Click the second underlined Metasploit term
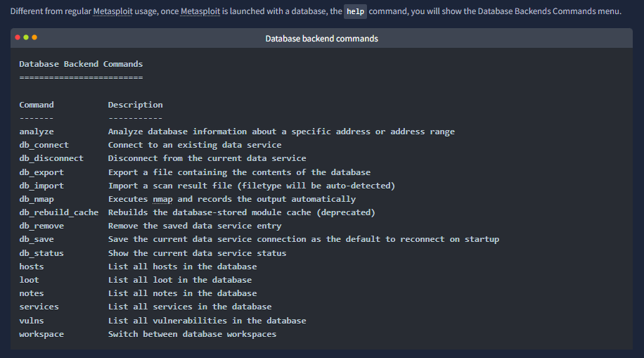The width and height of the screenshot is (644, 358). point(200,11)
